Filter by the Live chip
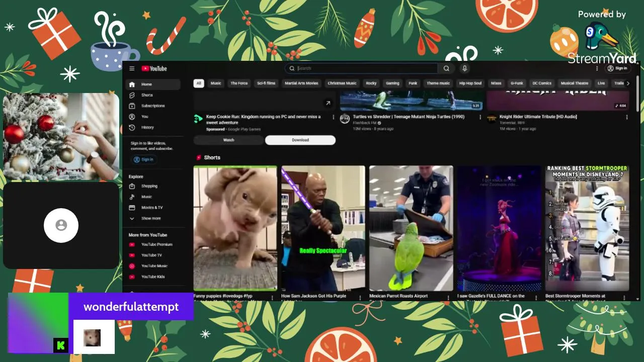Viewport: 644px width, 362px height. [601, 83]
